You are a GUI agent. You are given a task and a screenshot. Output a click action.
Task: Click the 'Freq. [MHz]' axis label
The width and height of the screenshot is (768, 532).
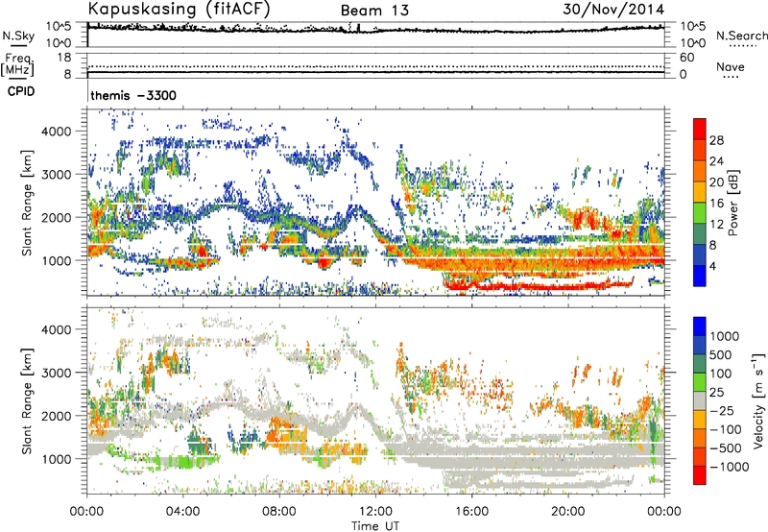(x=17, y=64)
